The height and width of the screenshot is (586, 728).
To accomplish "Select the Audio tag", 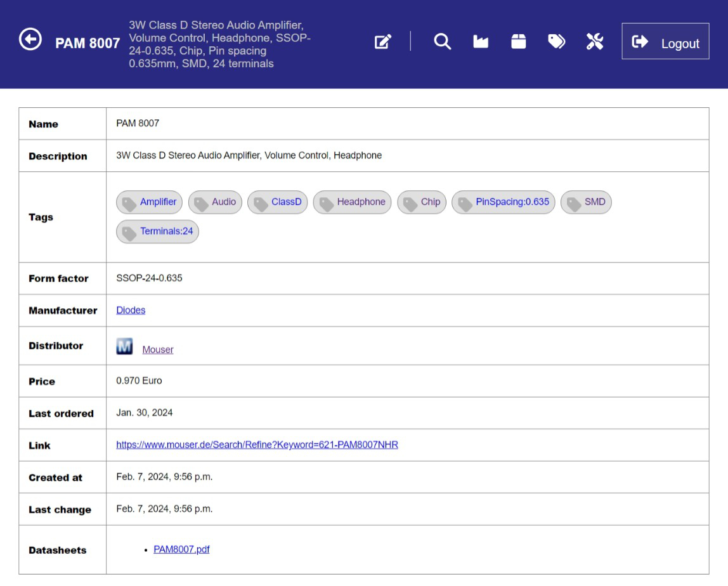I will pyautogui.click(x=215, y=202).
